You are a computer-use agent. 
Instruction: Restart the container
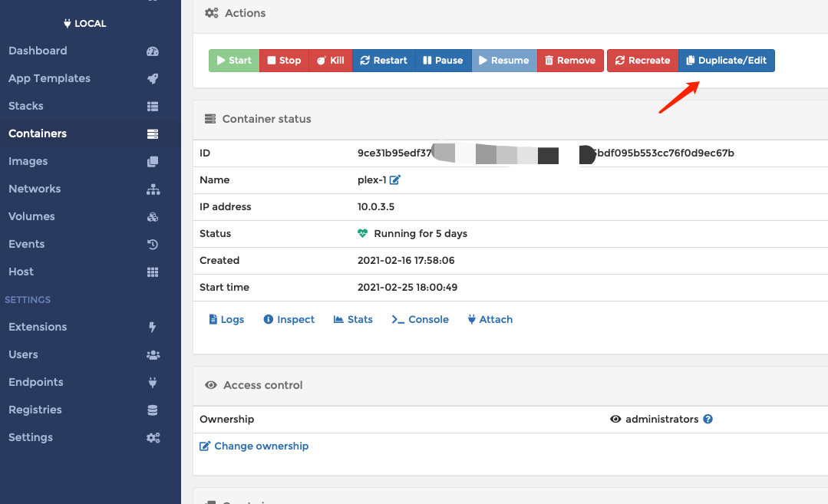pyautogui.click(x=384, y=60)
